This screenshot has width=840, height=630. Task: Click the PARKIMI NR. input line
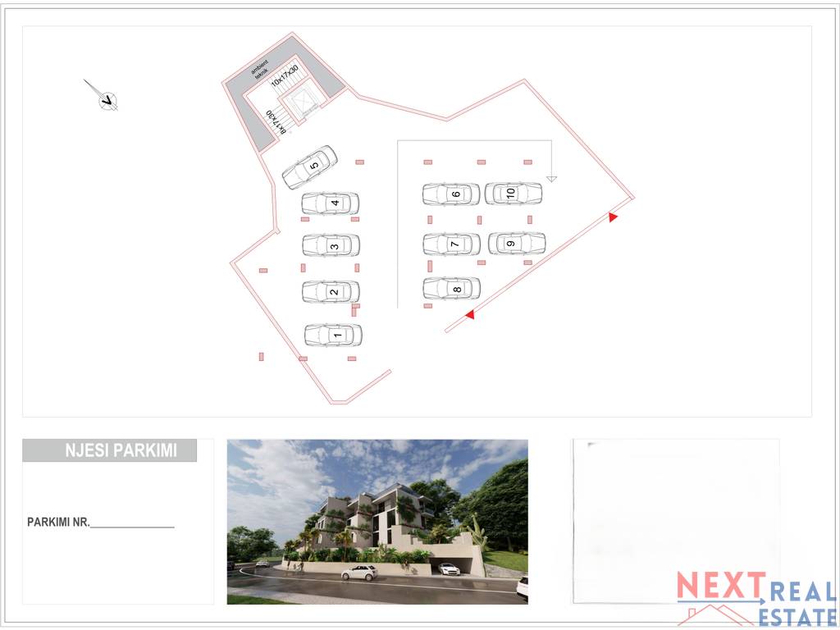click(131, 523)
